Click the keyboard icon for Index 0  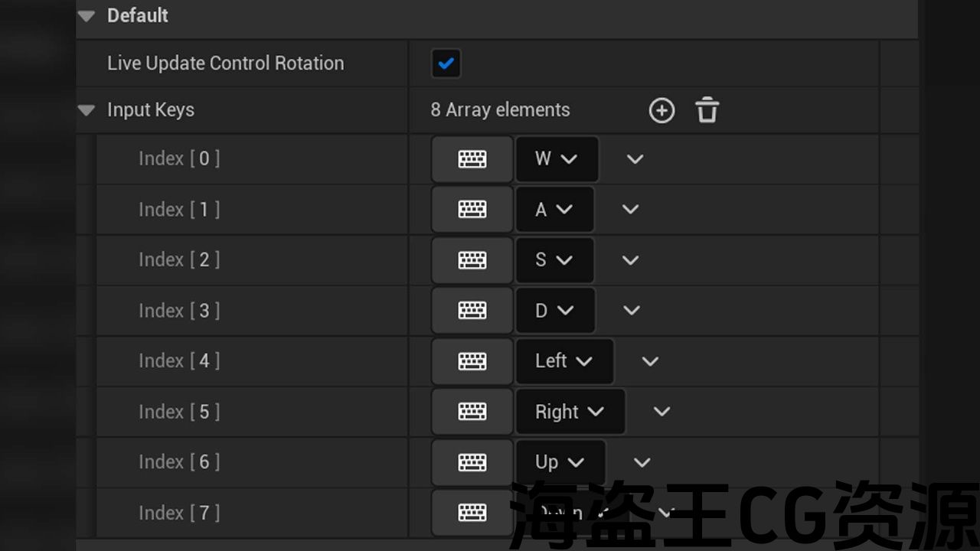[x=472, y=159]
